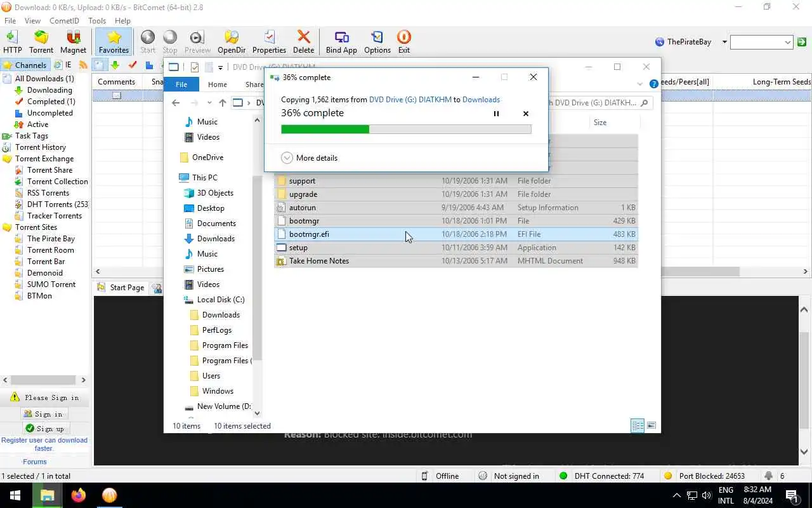Select the Channels tab
Viewport: 812px width, 508px height.
25,65
